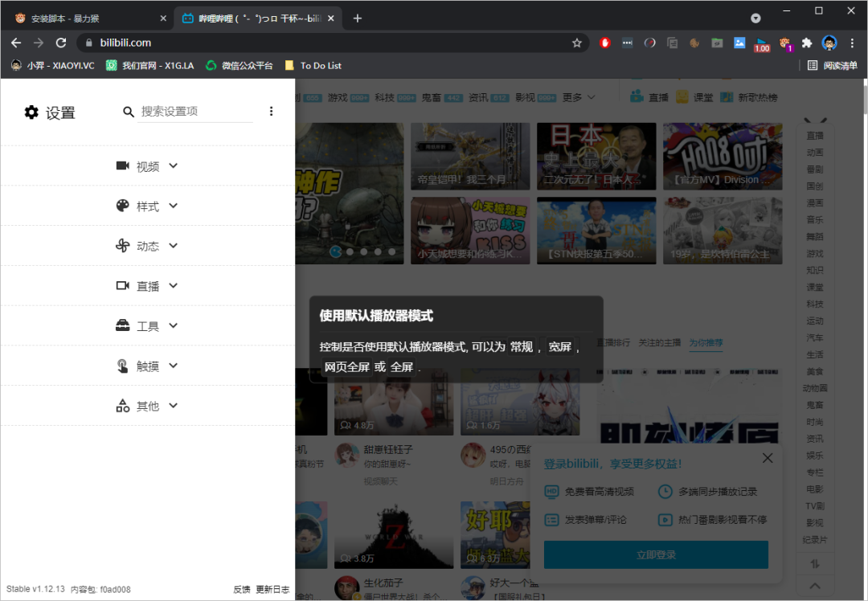The width and height of the screenshot is (868, 601).
Task: Click the 样式 palette icon
Action: [x=123, y=206]
